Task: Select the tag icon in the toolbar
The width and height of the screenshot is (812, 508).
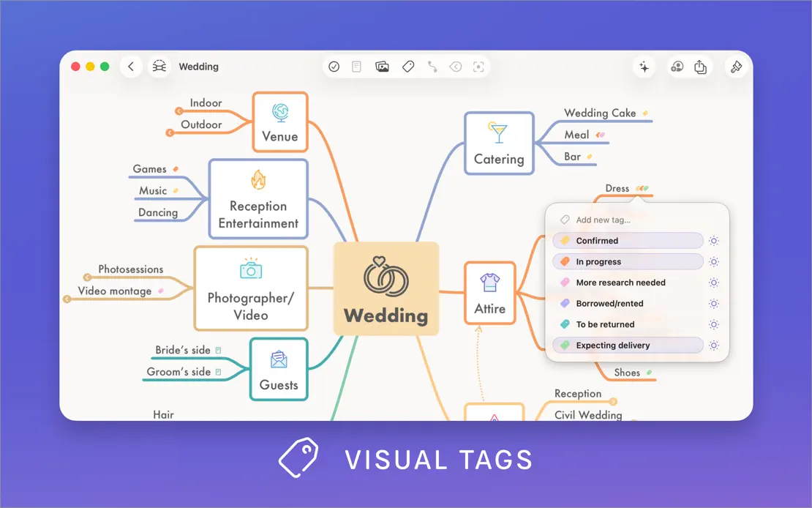Action: [x=408, y=67]
